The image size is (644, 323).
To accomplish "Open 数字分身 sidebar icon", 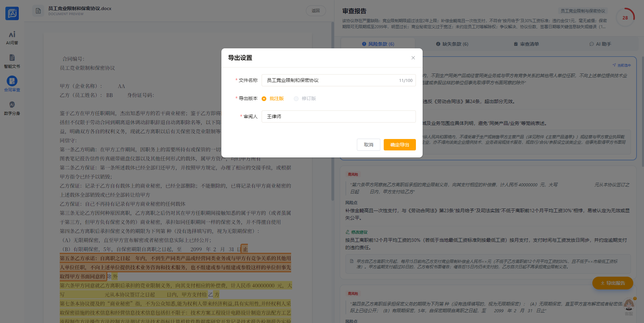I will point(12,108).
